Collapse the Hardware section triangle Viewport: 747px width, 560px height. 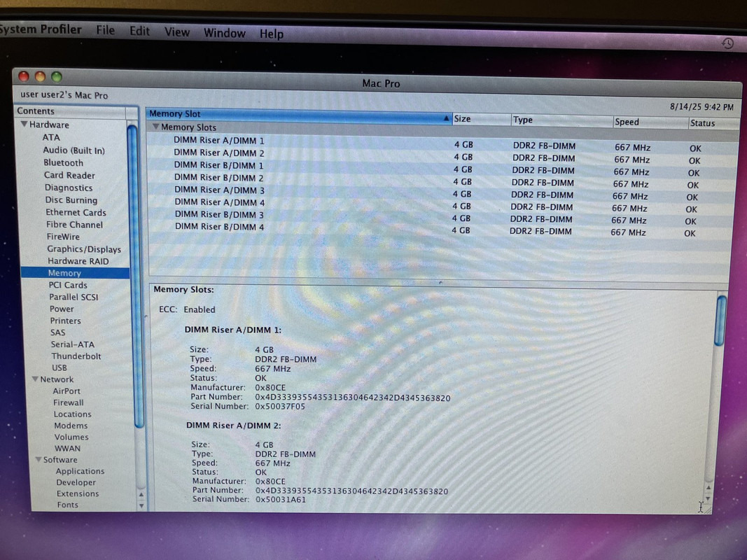point(24,125)
